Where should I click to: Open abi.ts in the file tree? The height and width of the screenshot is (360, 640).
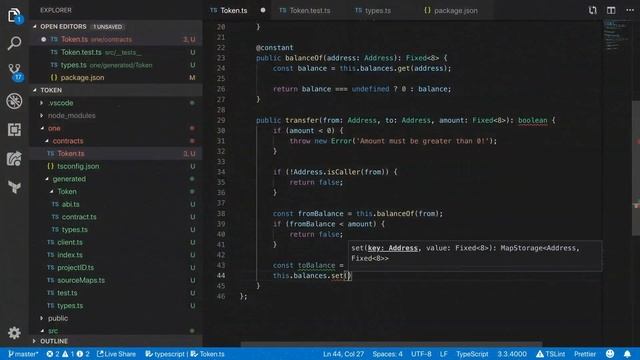[x=116, y=204]
